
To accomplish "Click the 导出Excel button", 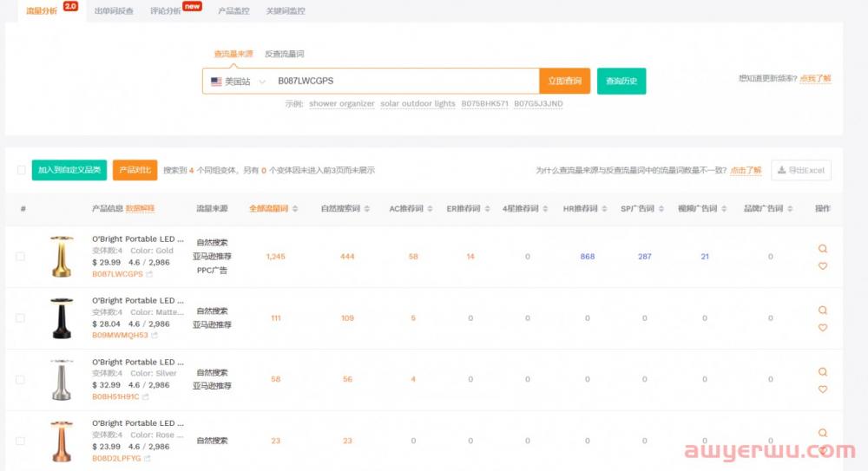I will [x=800, y=170].
